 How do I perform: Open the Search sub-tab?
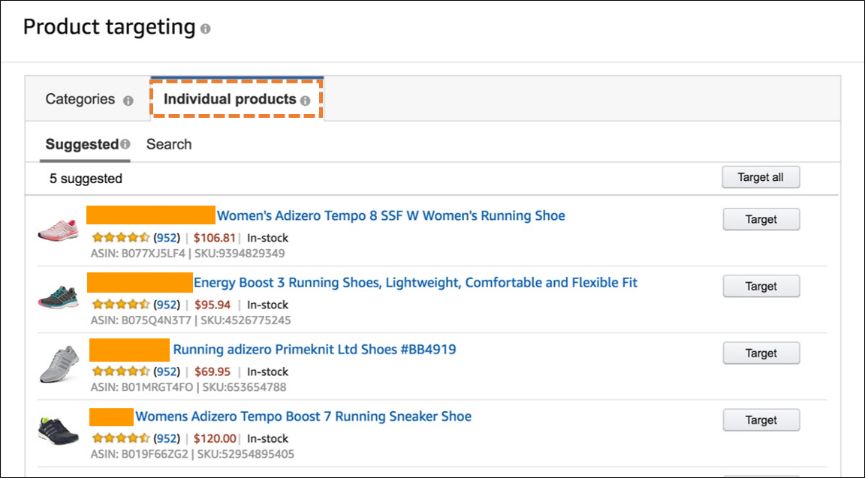click(169, 145)
